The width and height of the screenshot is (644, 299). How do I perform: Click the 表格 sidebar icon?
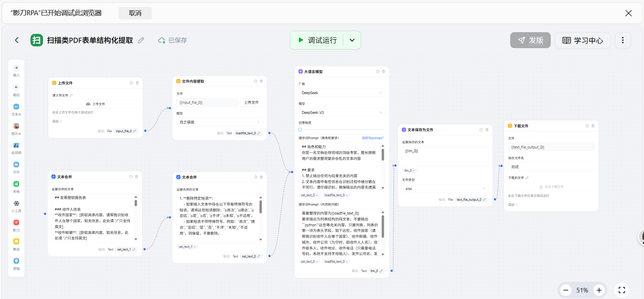pos(16,184)
